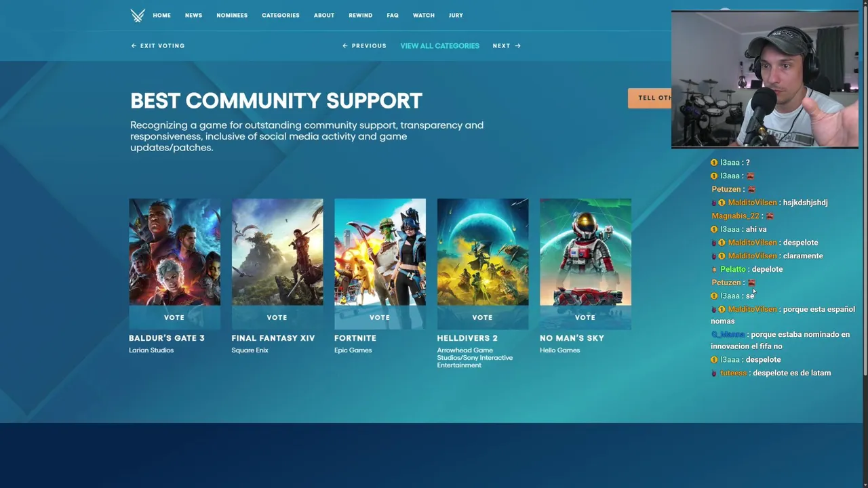Click the left arrow beside EXIT VOTING
The image size is (868, 488).
click(x=134, y=46)
